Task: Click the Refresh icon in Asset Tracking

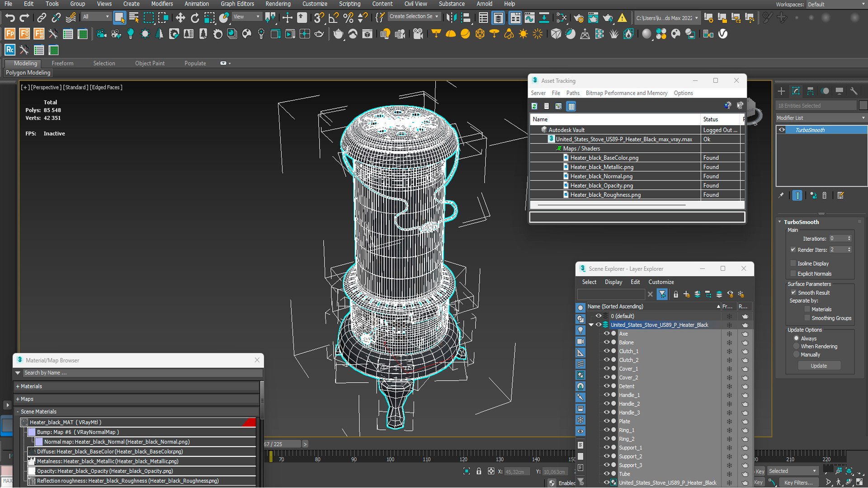Action: pyautogui.click(x=534, y=106)
